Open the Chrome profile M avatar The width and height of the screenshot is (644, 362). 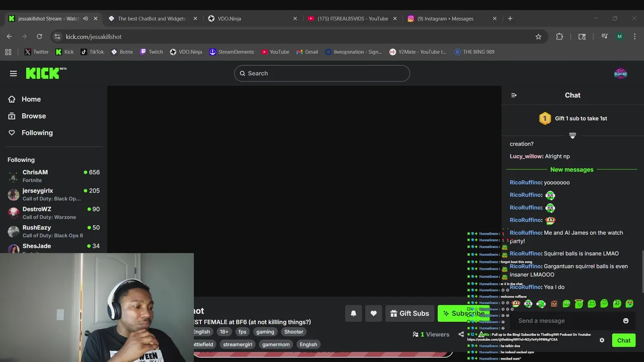619,37
